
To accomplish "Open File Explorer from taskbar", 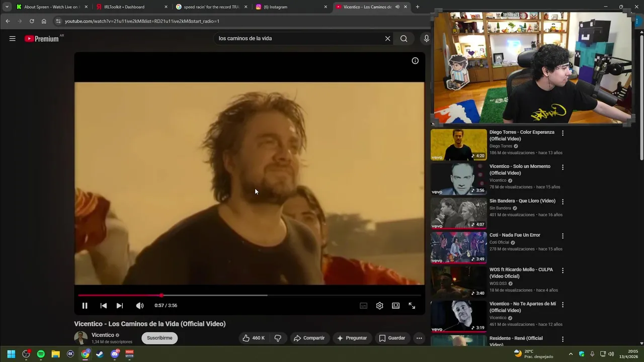I will pos(55,354).
